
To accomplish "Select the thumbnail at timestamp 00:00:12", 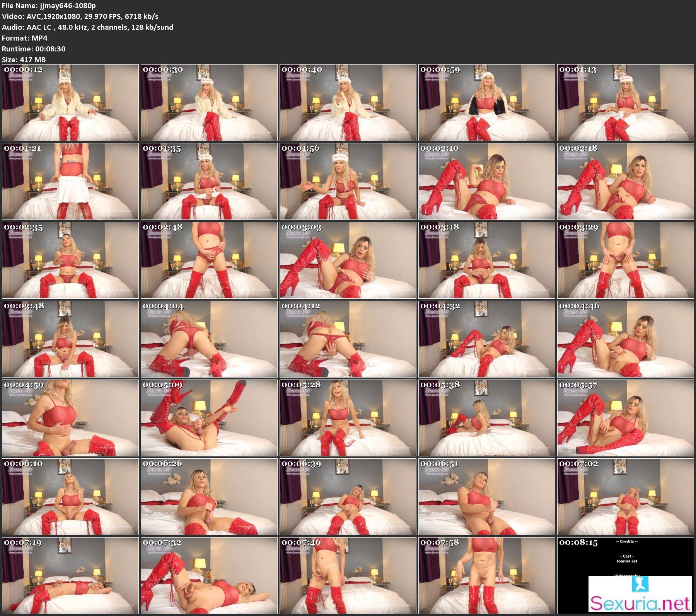I will coord(70,102).
